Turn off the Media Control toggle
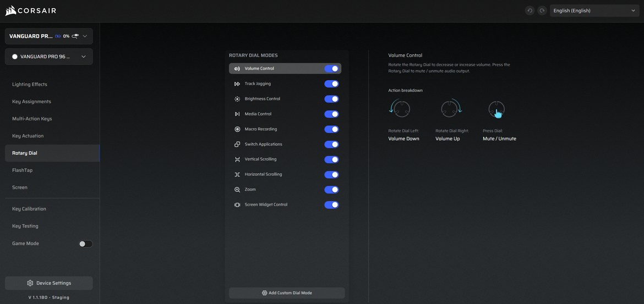Image resolution: width=644 pixels, height=304 pixels. [331, 114]
